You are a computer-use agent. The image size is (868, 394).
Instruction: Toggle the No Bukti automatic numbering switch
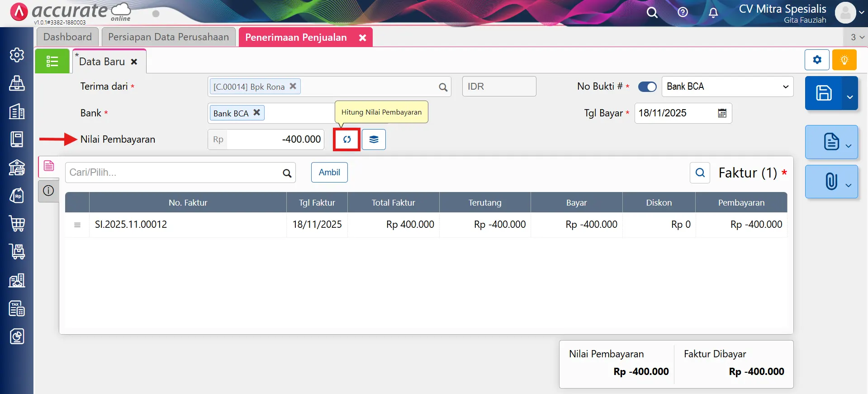(647, 86)
